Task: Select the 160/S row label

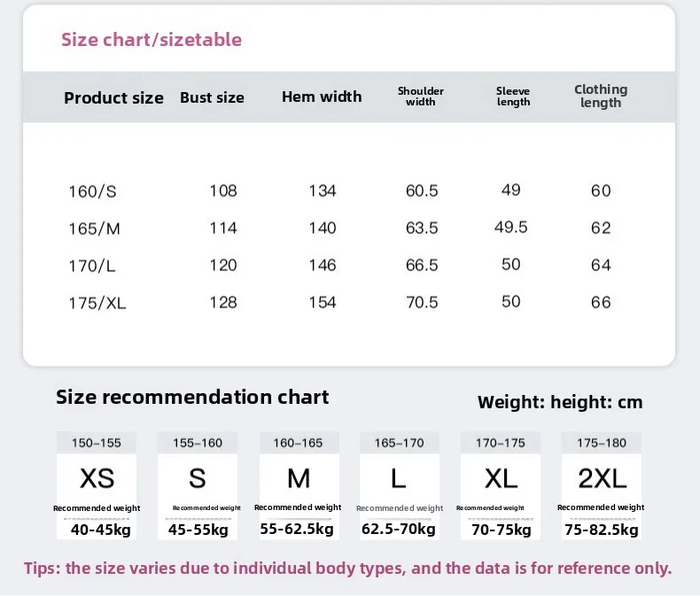Action: click(x=92, y=191)
